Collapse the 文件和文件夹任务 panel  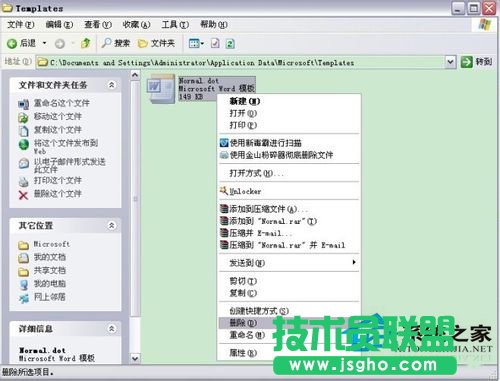tap(112, 85)
